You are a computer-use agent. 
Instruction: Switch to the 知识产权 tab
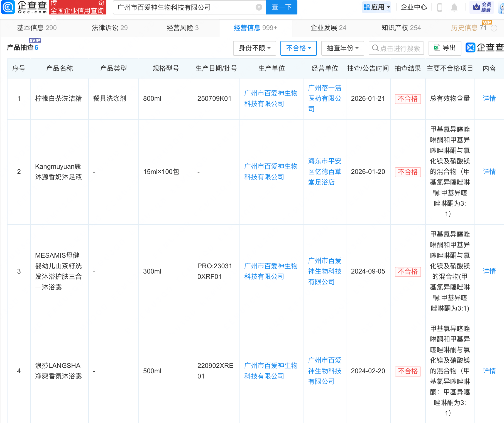(401, 28)
